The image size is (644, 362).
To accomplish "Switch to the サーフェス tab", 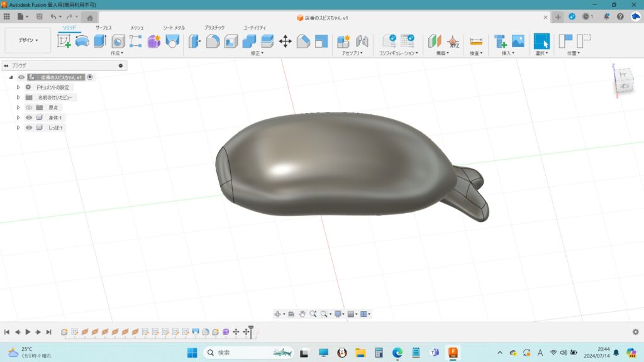I will [104, 28].
